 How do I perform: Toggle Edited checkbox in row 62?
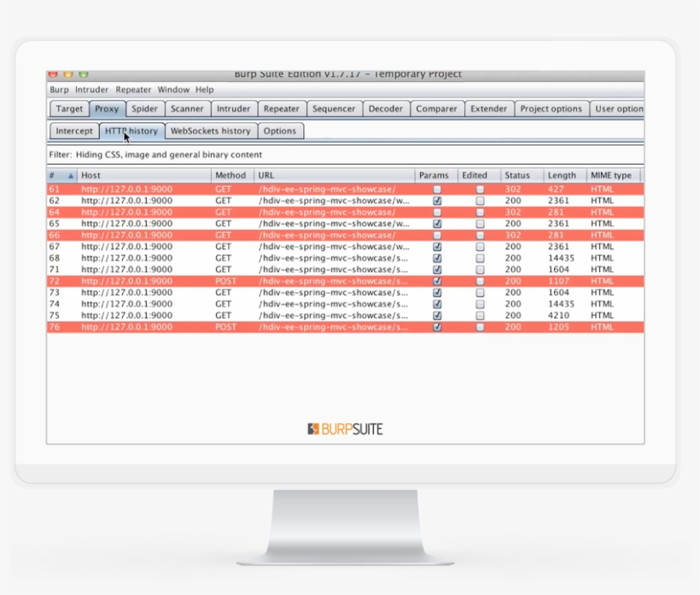tap(480, 201)
